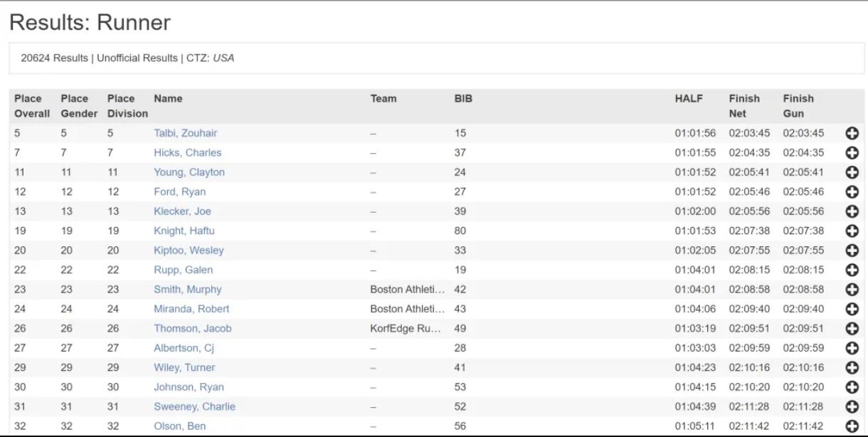
Task: Click plus icon in Knight, Haftu row
Action: point(852,231)
